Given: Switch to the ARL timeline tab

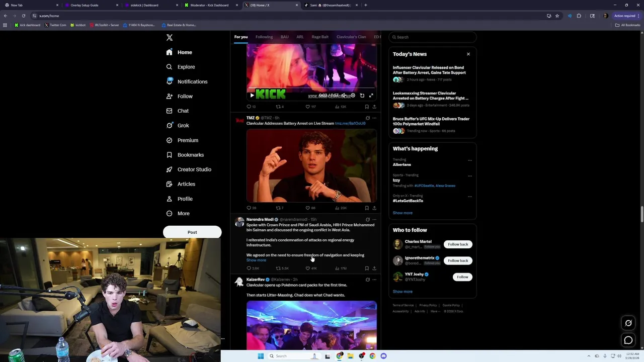Looking at the screenshot, I should point(300,37).
